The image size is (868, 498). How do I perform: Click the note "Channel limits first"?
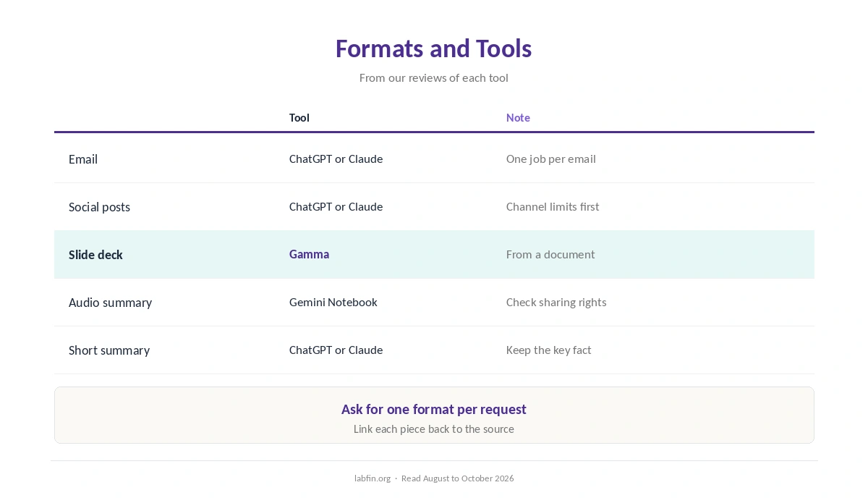(x=553, y=206)
